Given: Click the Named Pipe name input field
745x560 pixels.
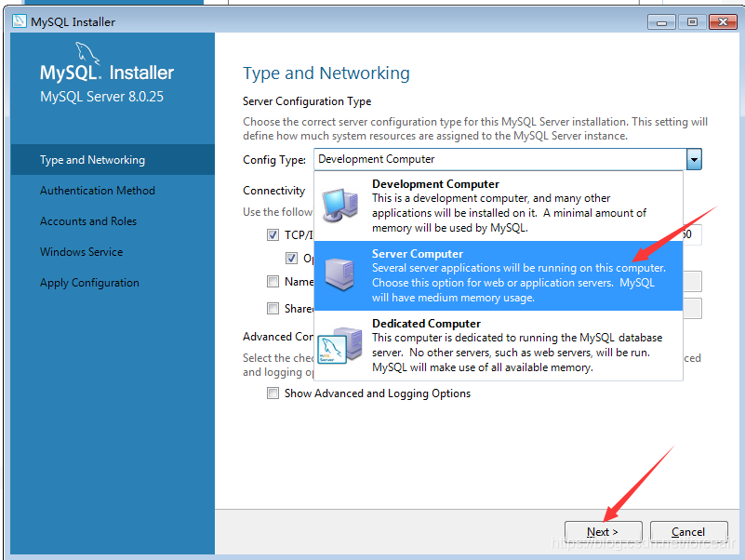Looking at the screenshot, I should coord(692,282).
